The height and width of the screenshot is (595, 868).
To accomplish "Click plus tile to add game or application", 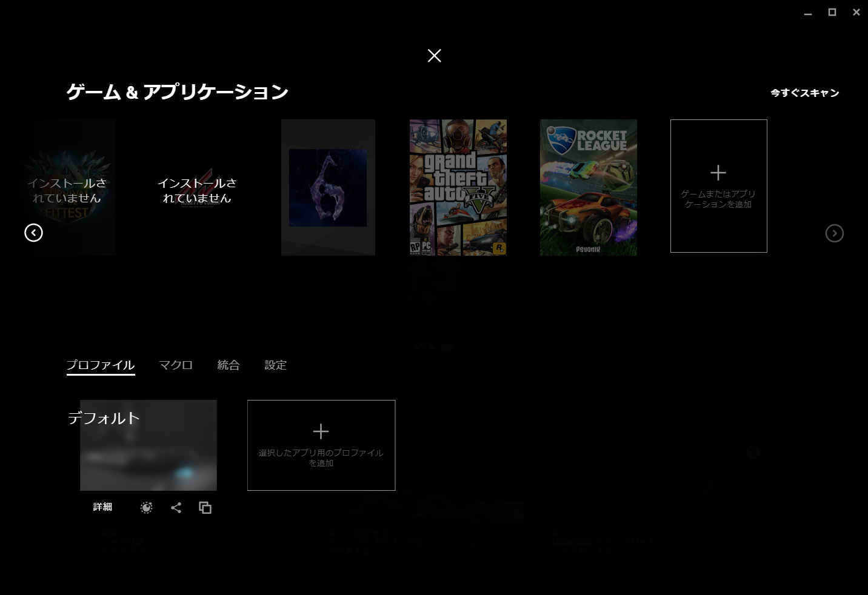I will coord(719,186).
